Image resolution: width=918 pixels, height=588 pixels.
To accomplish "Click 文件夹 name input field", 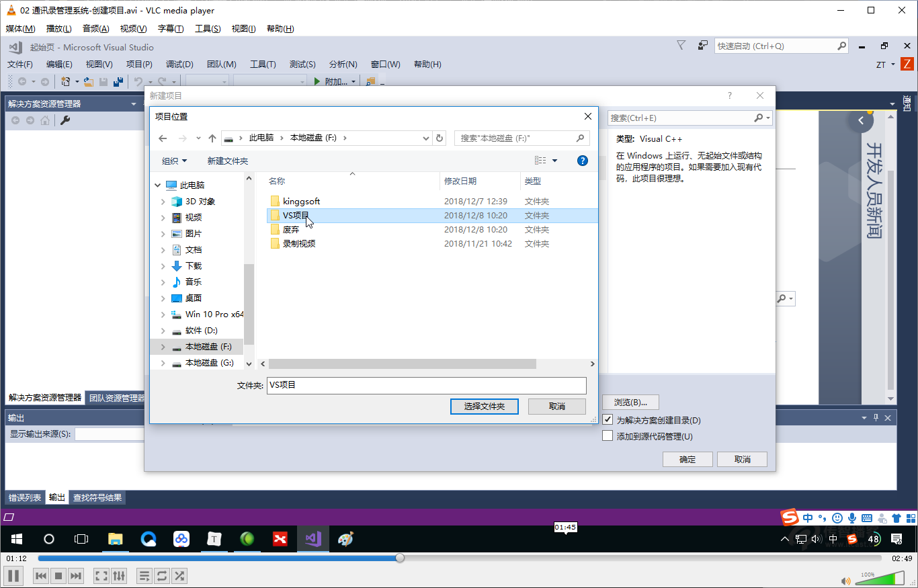I will click(427, 385).
